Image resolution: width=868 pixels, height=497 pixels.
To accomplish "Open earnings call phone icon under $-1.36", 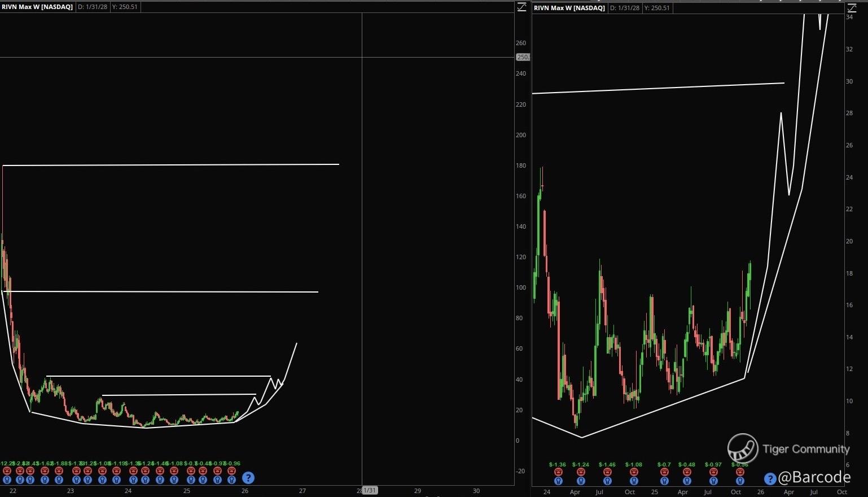I will point(558,472).
